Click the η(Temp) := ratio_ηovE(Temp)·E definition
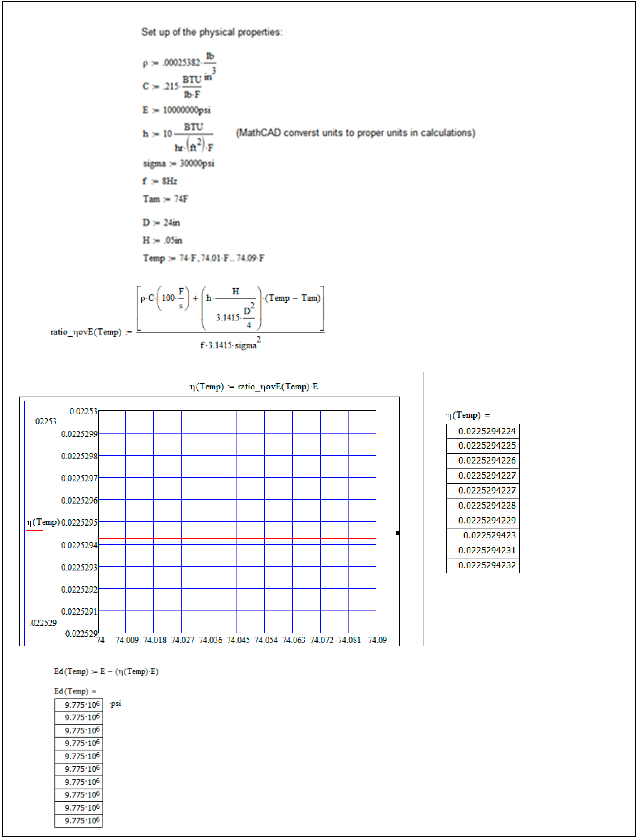This screenshot has height=840, width=639. (x=253, y=387)
